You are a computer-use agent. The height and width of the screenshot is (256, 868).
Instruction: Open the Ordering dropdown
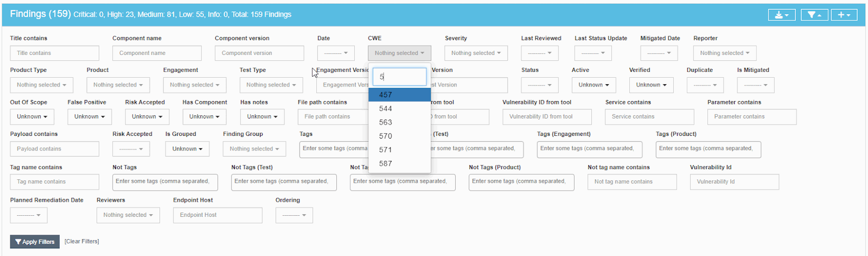(294, 215)
